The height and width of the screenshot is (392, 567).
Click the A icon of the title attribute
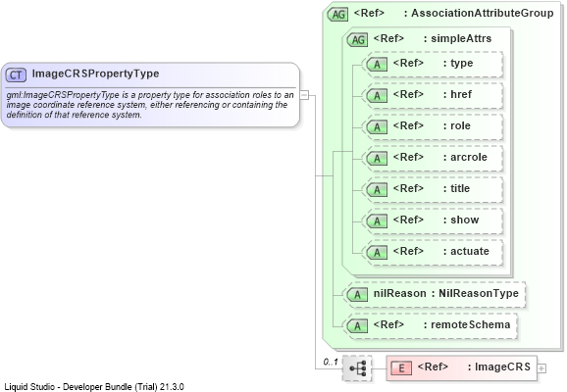coord(377,190)
